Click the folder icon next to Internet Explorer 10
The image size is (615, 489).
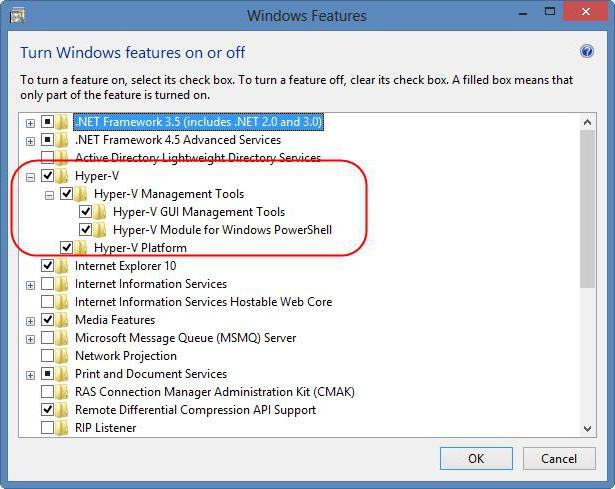[65, 266]
